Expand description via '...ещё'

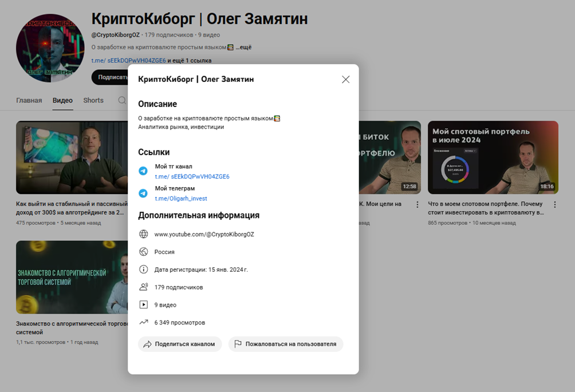(x=243, y=47)
